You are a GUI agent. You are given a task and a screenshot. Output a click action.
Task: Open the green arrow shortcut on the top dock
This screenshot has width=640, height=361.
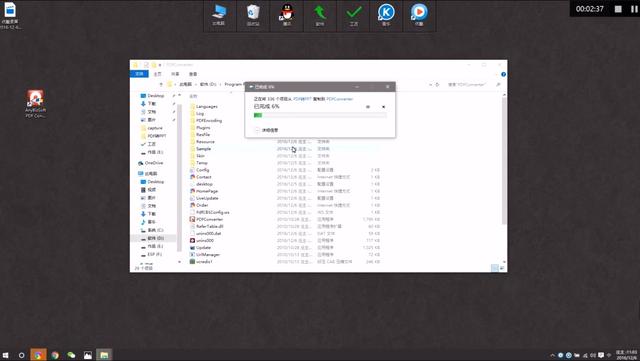(320, 15)
